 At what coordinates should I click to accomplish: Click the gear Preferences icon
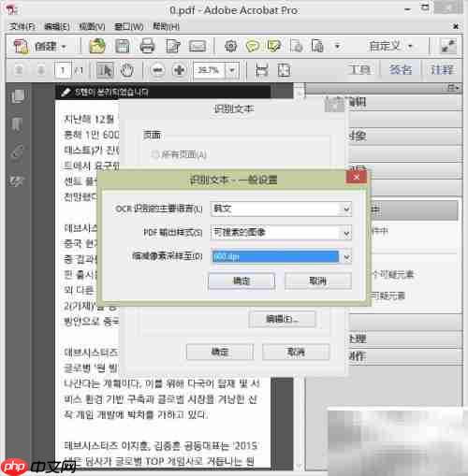[x=230, y=46]
